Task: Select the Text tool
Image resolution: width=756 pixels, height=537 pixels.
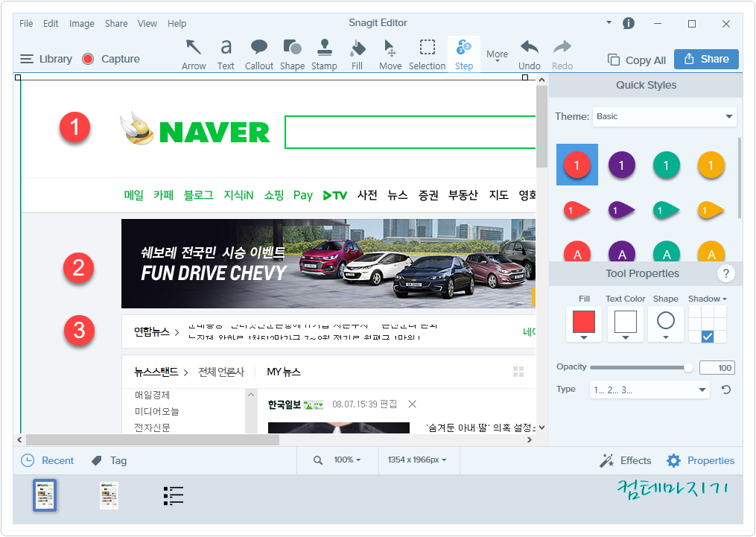Action: click(x=226, y=54)
